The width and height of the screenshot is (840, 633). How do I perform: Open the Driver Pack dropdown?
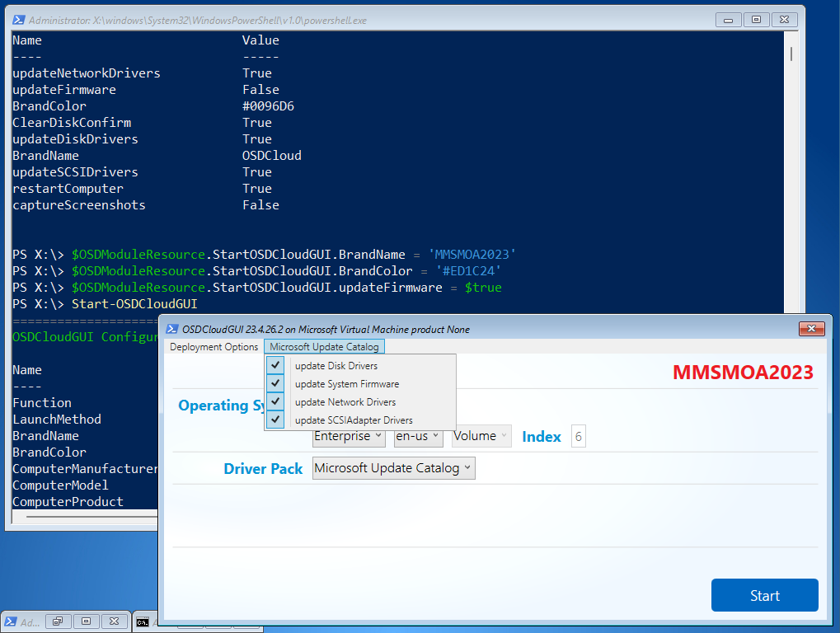pyautogui.click(x=393, y=468)
